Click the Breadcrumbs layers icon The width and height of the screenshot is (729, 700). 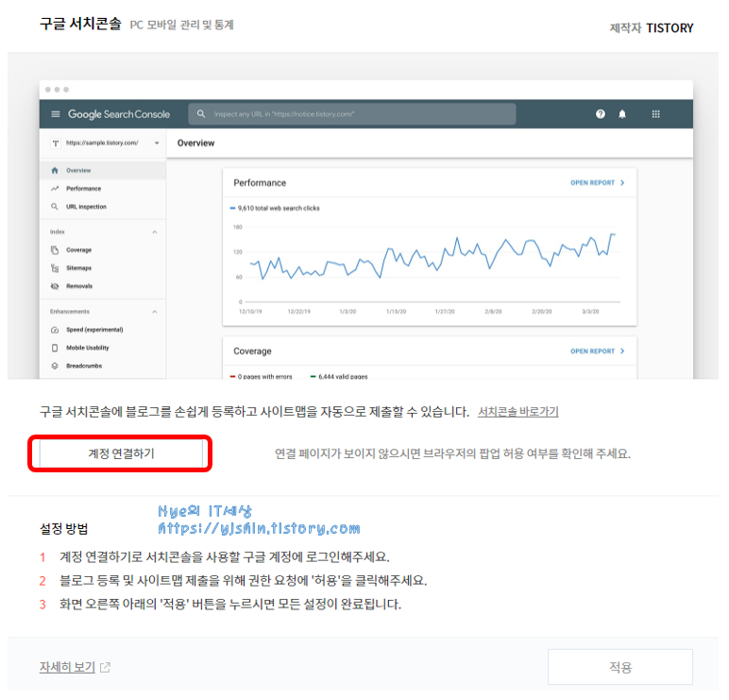coord(55,366)
